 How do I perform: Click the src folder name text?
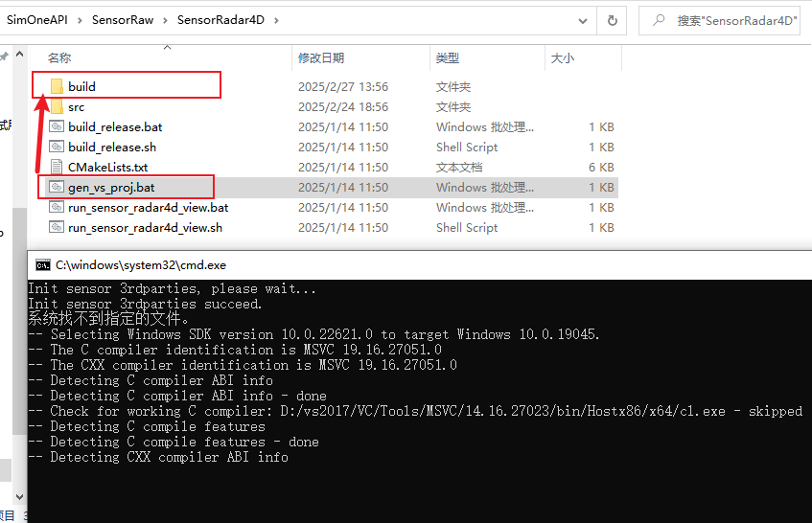coord(76,107)
